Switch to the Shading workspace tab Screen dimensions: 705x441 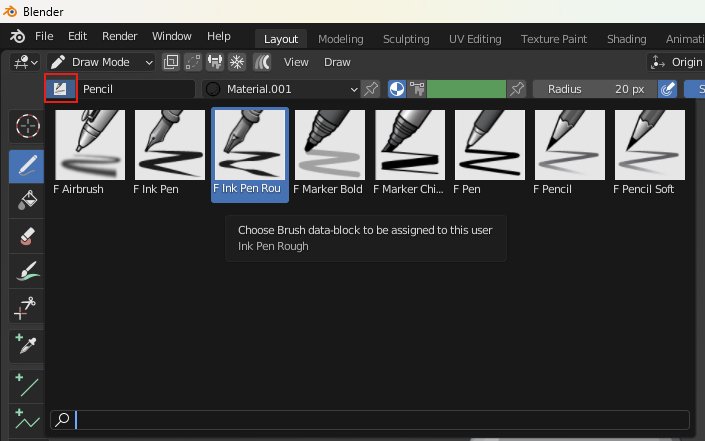pyautogui.click(x=626, y=39)
